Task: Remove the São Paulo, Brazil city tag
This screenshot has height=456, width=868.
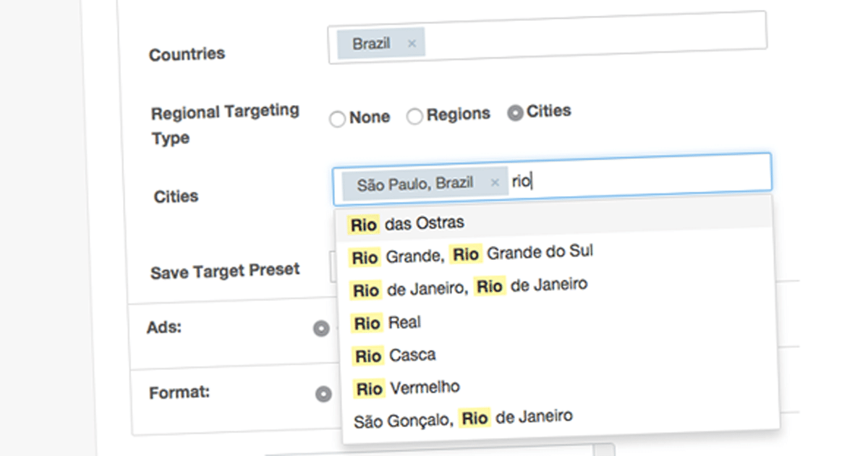Action: (495, 183)
